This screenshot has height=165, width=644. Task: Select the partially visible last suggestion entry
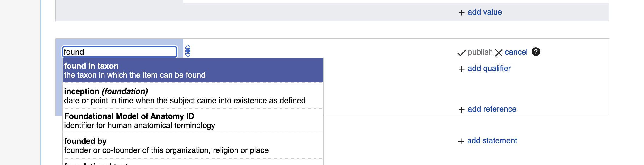click(193, 162)
